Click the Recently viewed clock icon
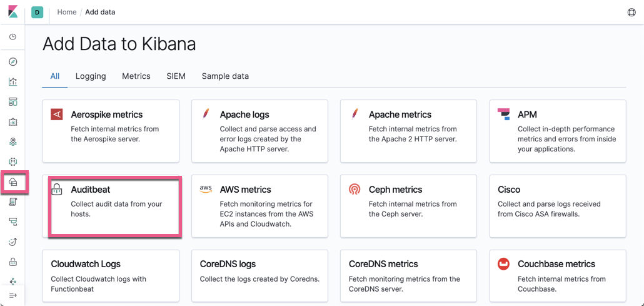The height and width of the screenshot is (306, 644). (x=13, y=37)
